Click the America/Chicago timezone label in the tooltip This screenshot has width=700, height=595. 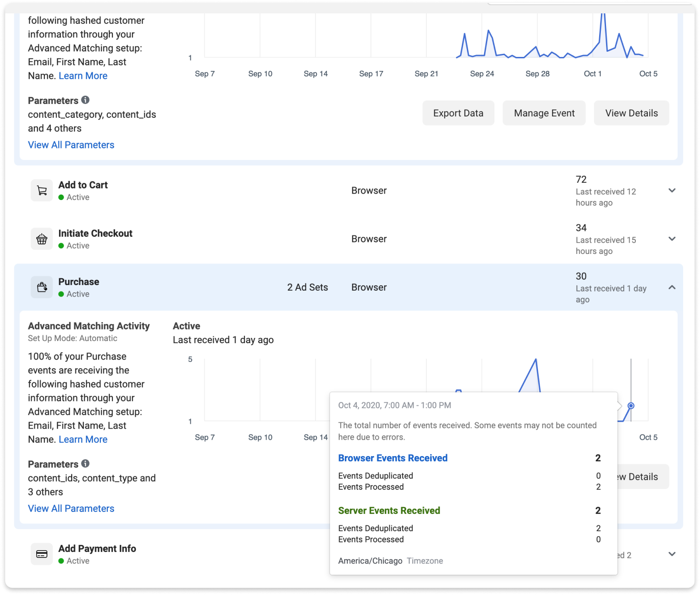click(x=369, y=561)
